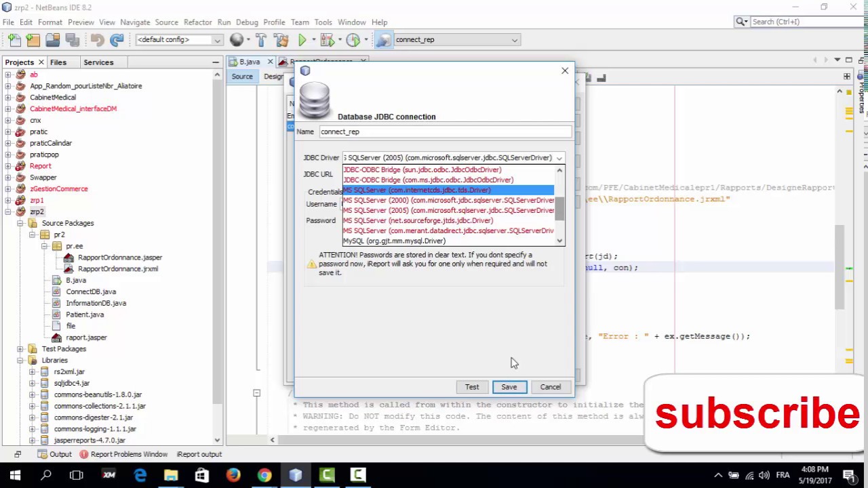Open the default config combo box
The image size is (868, 488).
pos(179,40)
